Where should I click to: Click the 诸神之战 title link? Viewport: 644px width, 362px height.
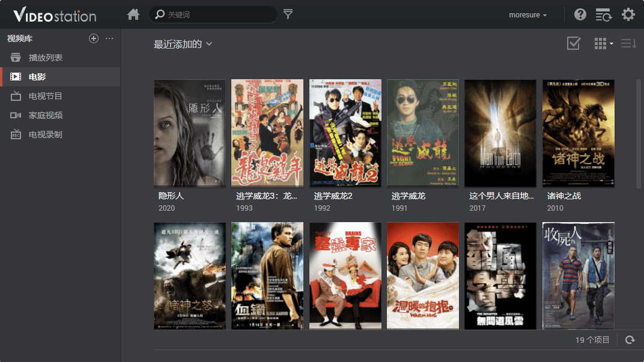click(563, 196)
